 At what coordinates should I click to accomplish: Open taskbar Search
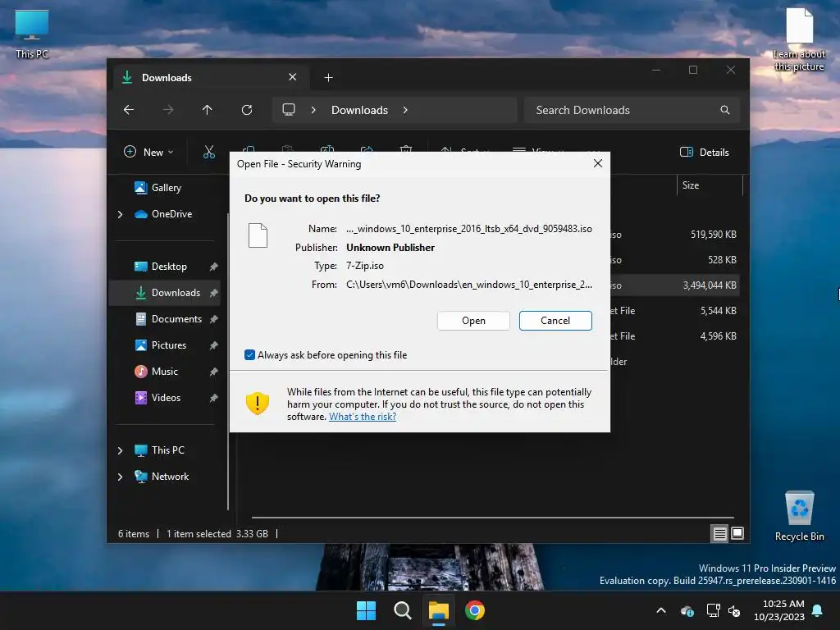click(402, 610)
